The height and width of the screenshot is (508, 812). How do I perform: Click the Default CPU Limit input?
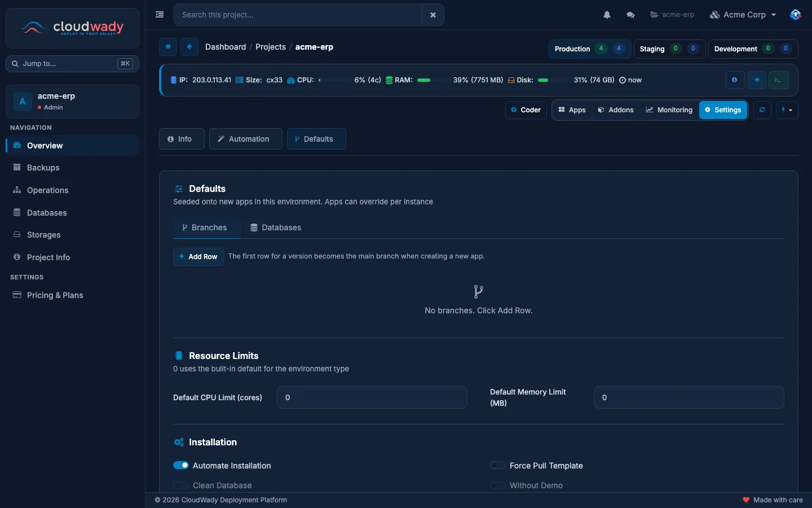tap(372, 397)
